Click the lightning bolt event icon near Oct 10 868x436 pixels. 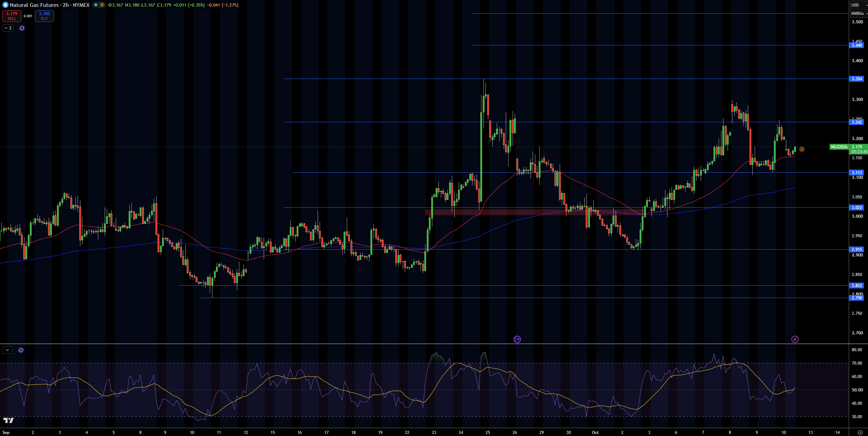pyautogui.click(x=795, y=339)
